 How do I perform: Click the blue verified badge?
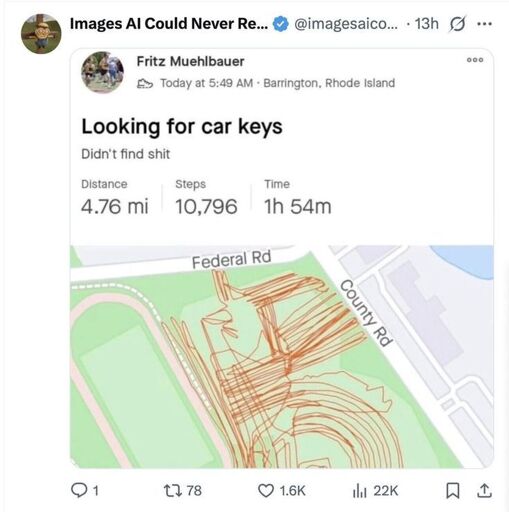pyautogui.click(x=281, y=24)
